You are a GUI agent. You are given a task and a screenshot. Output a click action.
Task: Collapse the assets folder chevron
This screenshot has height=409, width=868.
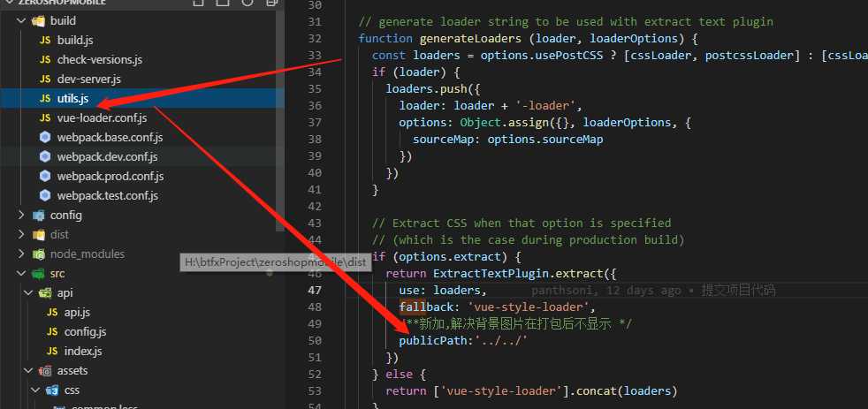[x=28, y=370]
